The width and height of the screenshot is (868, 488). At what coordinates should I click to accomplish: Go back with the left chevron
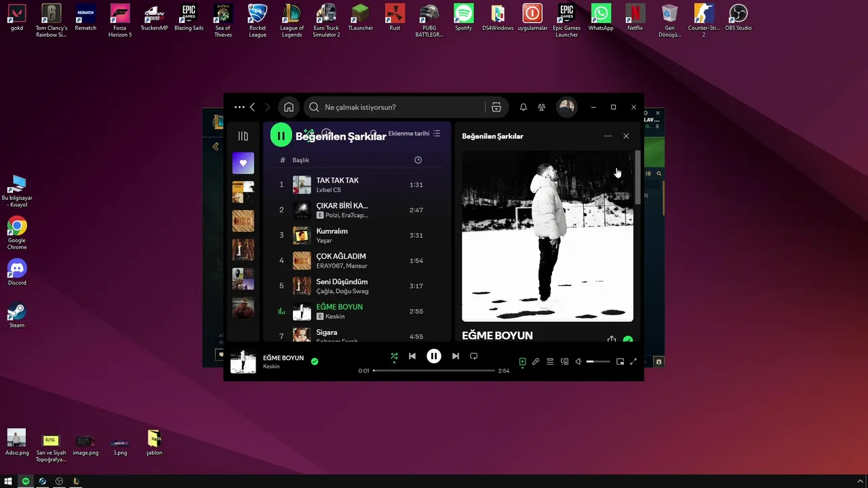[x=252, y=107]
